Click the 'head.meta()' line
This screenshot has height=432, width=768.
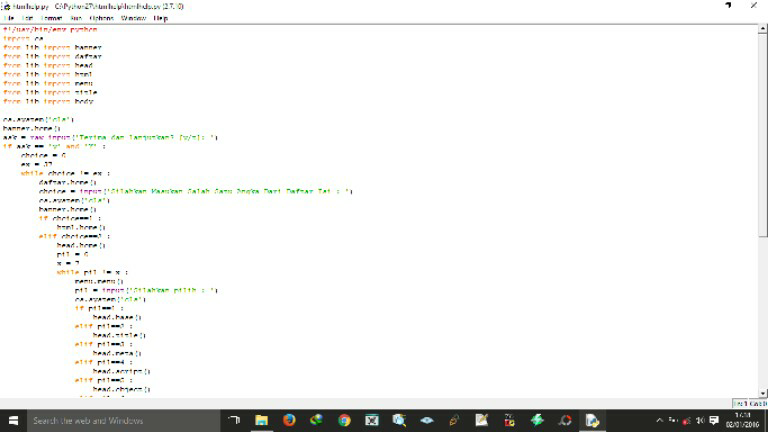click(x=117, y=353)
